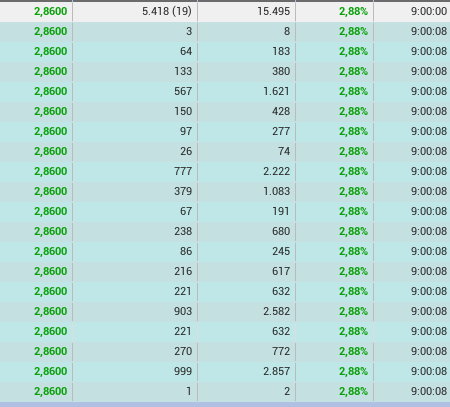The width and height of the screenshot is (450, 407).
Task: Select time '9:00:08' in the 772 amount row
Action: tap(429, 351)
